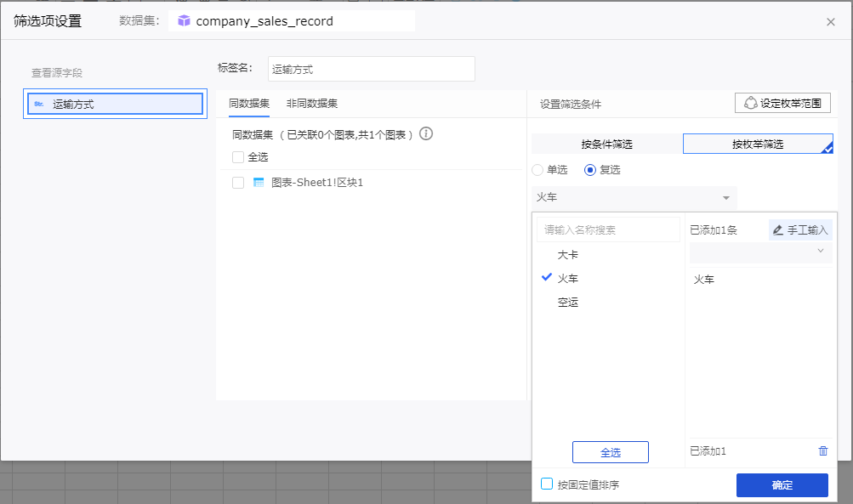Pick the 大卡 option in the list
Image resolution: width=853 pixels, height=504 pixels.
tap(567, 254)
